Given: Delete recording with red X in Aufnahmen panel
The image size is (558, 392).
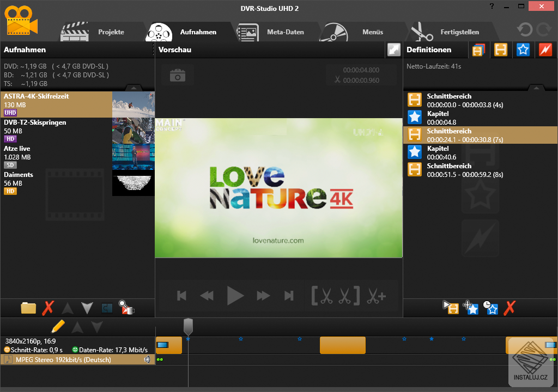Looking at the screenshot, I should [48, 308].
